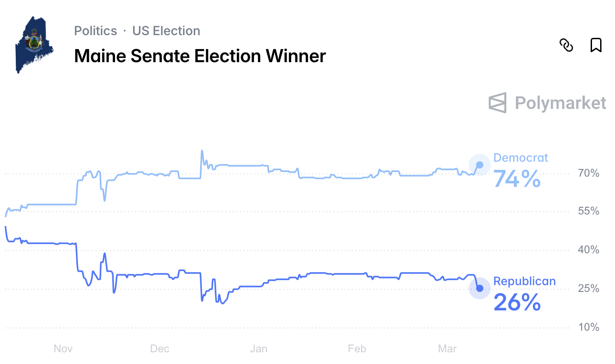Click the Dec label on time axis
The image size is (615, 364).
160,349
